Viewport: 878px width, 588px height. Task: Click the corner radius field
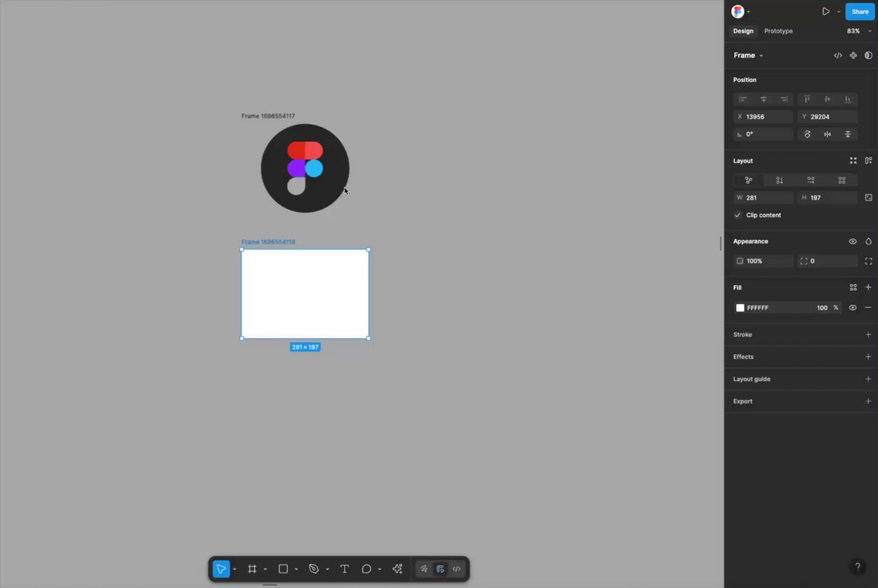(x=828, y=261)
